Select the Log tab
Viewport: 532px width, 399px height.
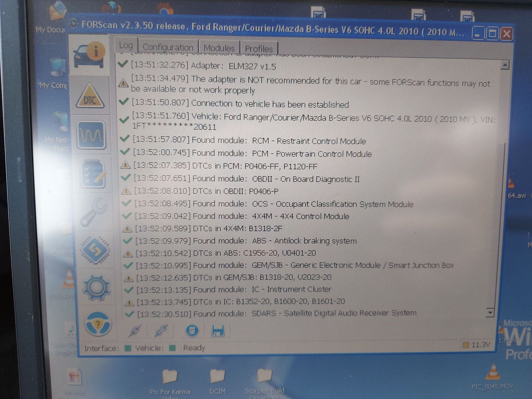coord(126,45)
